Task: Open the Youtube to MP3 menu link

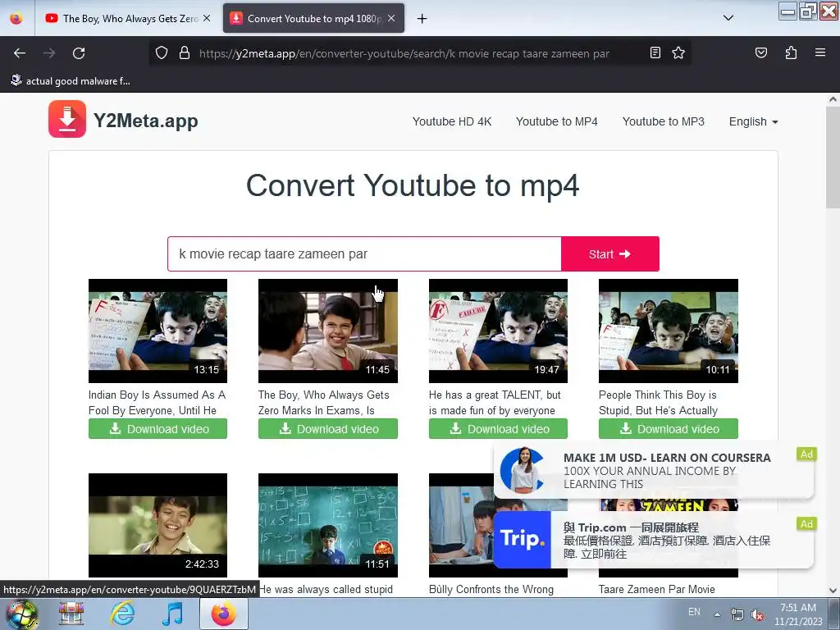Action: click(x=663, y=121)
